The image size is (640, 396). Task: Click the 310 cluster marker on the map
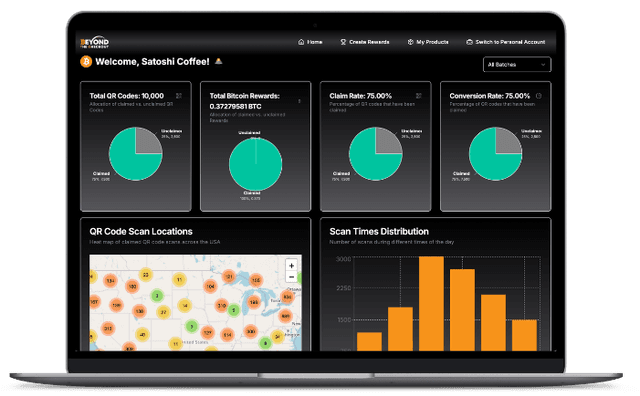coord(222,305)
